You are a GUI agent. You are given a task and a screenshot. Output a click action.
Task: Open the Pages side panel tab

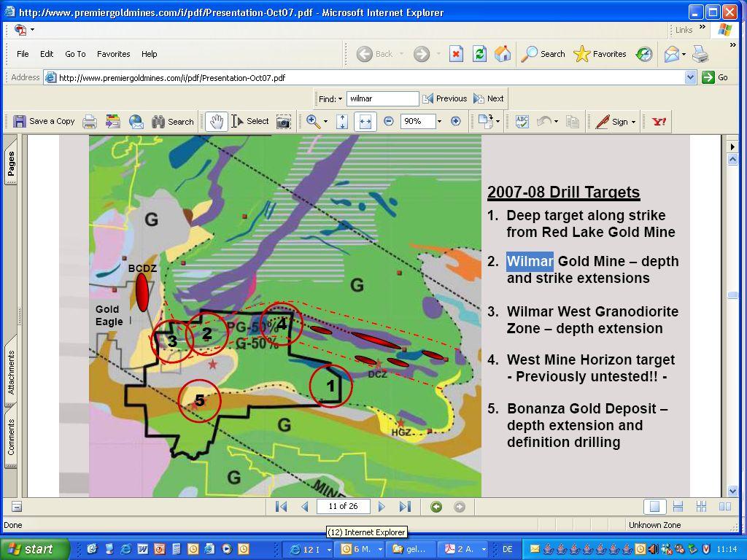coord(11,165)
